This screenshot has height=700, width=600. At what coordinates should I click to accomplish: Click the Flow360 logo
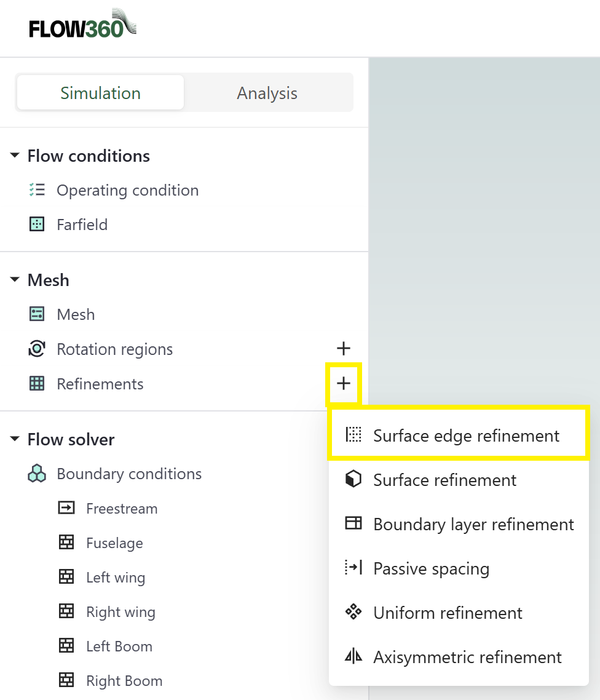82,26
